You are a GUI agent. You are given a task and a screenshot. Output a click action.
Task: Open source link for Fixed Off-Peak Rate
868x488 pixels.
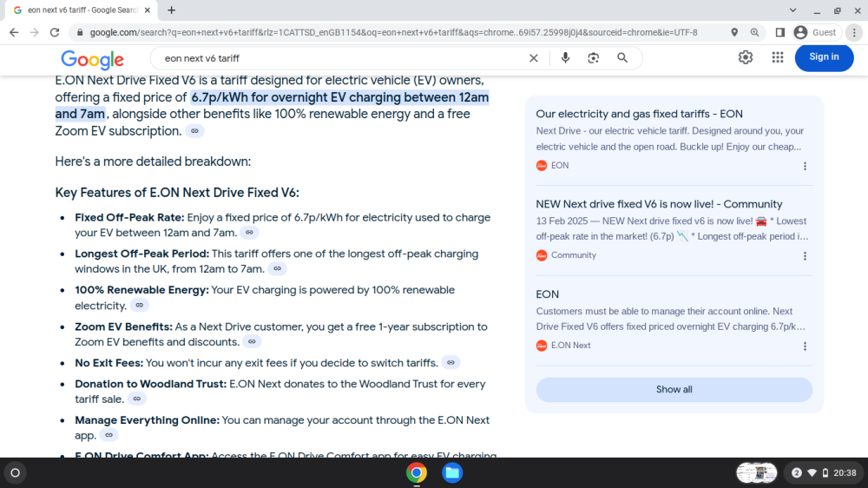249,233
